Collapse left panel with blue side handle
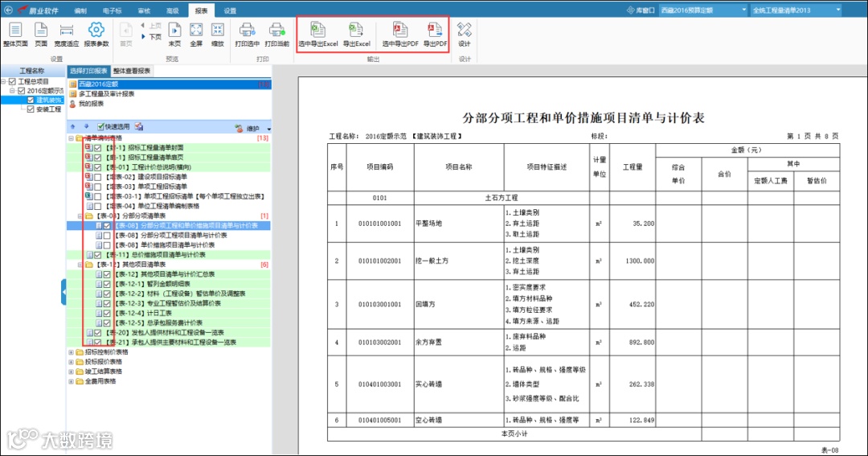868x456 pixels. click(x=63, y=292)
